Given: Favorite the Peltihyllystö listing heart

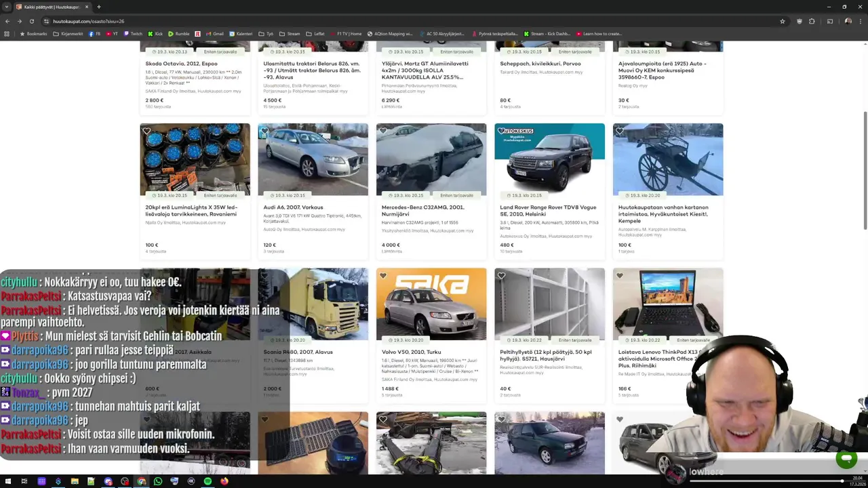Looking at the screenshot, I should [x=501, y=276].
